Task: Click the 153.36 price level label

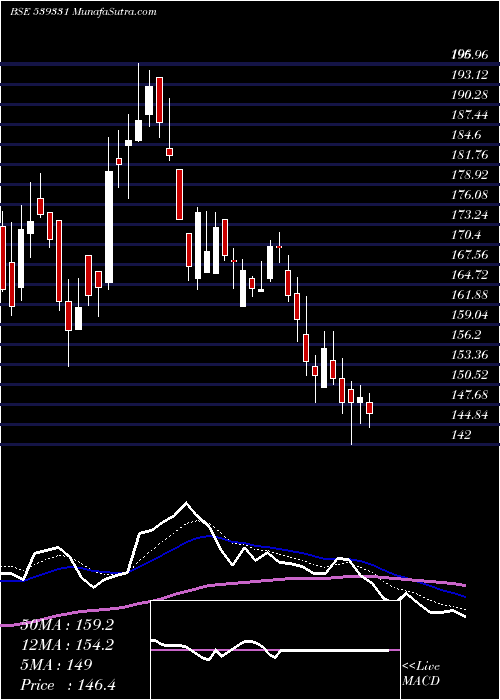Action: [469, 355]
